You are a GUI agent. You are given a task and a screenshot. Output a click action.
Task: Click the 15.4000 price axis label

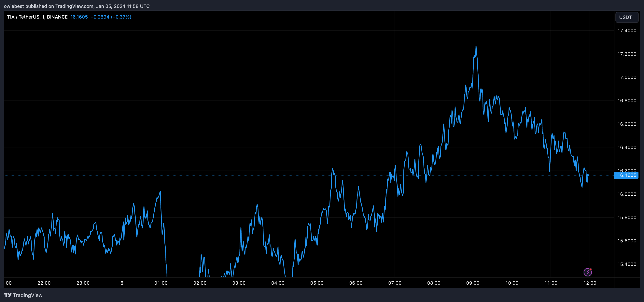click(x=626, y=264)
